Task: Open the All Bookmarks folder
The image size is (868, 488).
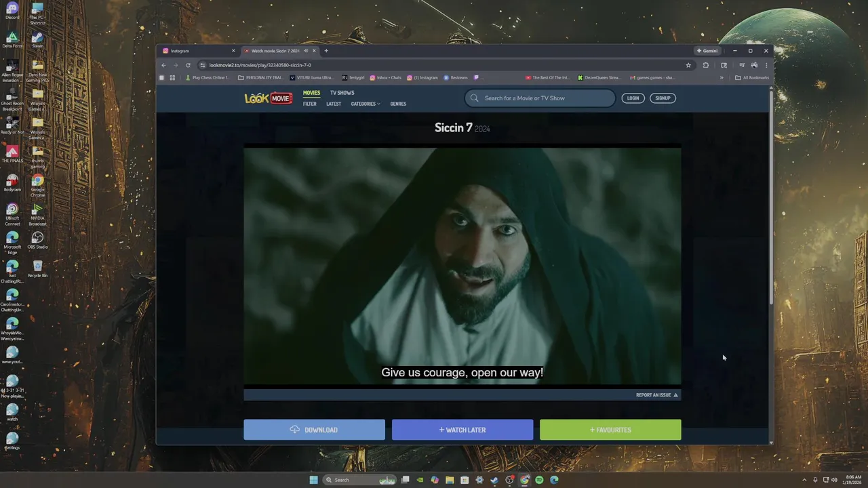Action: point(752,78)
